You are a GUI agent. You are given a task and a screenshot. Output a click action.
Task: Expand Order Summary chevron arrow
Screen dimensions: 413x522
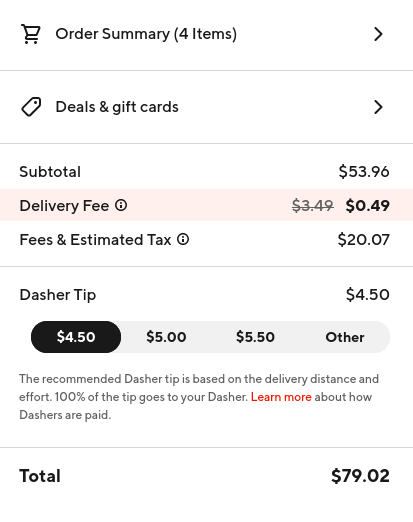[x=378, y=34]
